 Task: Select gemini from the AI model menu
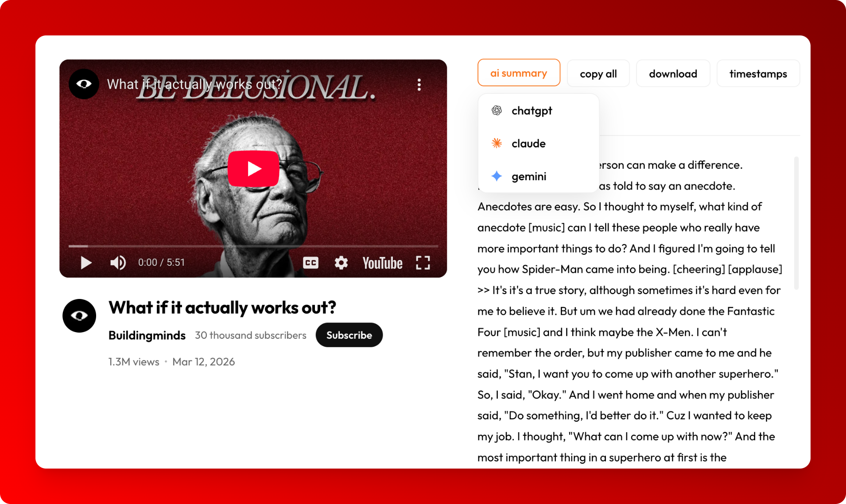click(x=529, y=176)
